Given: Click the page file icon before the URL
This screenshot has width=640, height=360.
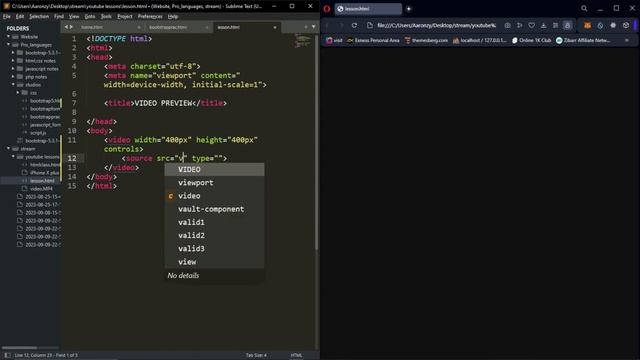Looking at the screenshot, I should pyautogui.click(x=370, y=25).
